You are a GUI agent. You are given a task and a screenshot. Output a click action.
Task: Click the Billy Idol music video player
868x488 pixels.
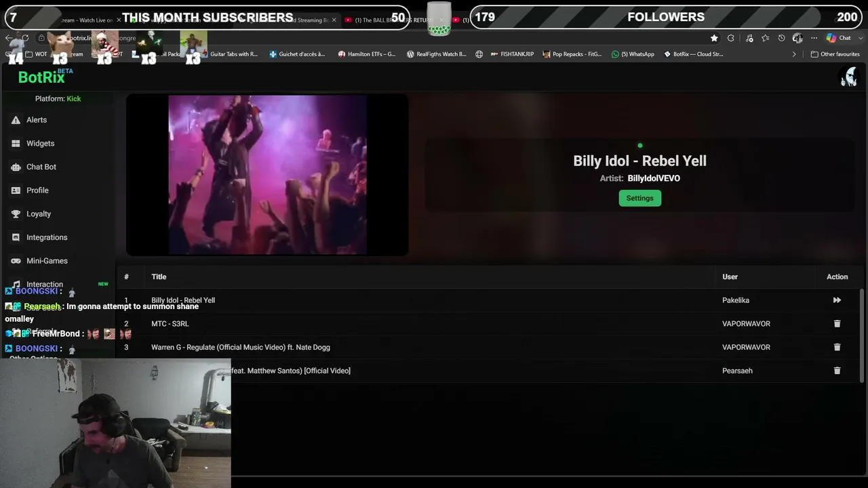click(267, 175)
